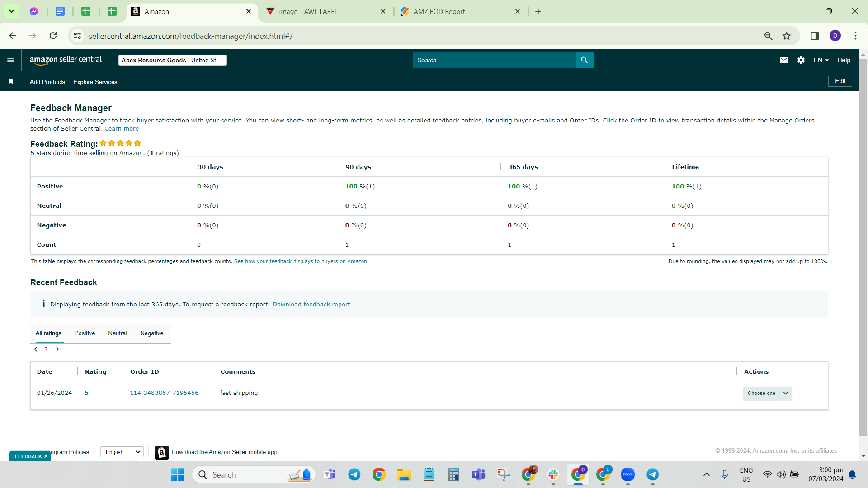The image size is (868, 488).
Task: Open the Windows Start menu
Action: pos(177,474)
